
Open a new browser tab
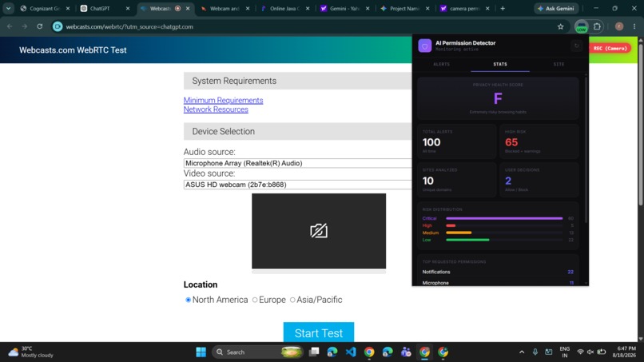[503, 8]
